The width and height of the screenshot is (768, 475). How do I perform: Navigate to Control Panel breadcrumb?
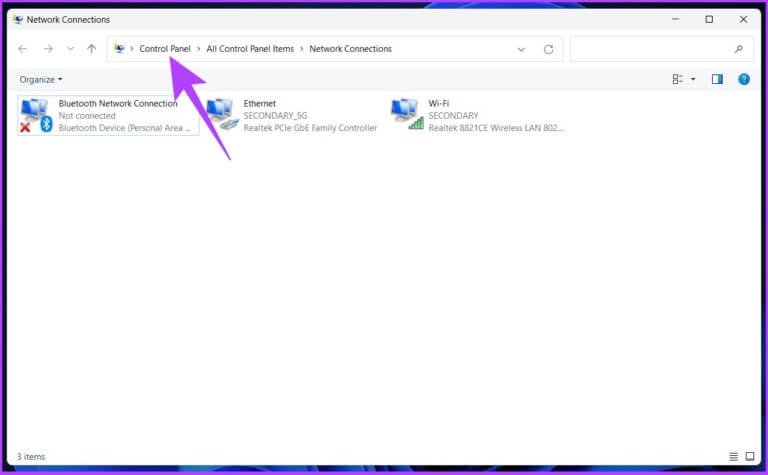click(165, 48)
